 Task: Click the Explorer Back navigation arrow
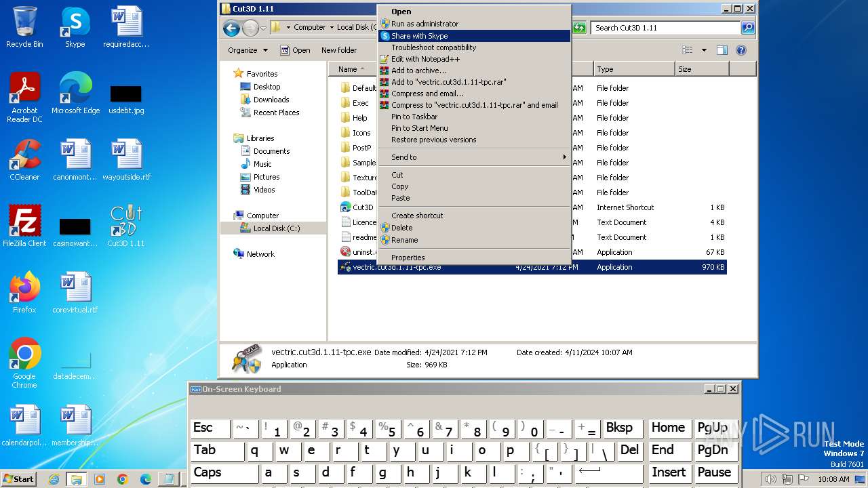click(231, 28)
